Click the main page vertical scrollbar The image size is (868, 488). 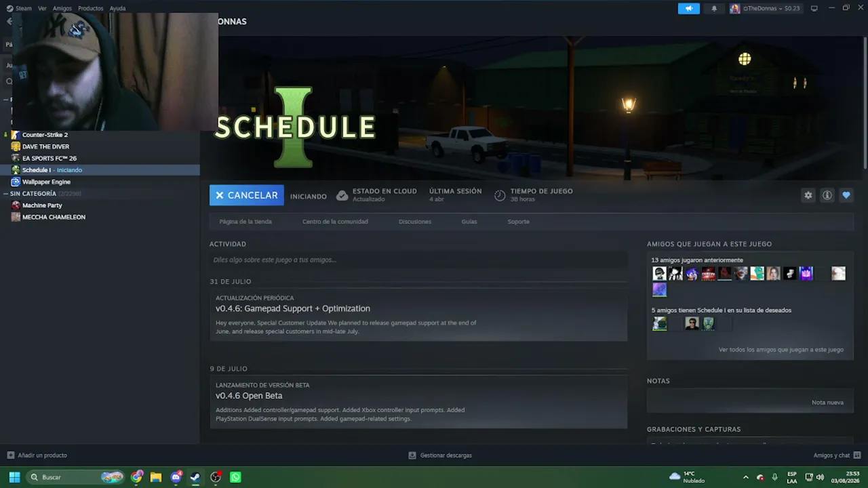[865, 102]
